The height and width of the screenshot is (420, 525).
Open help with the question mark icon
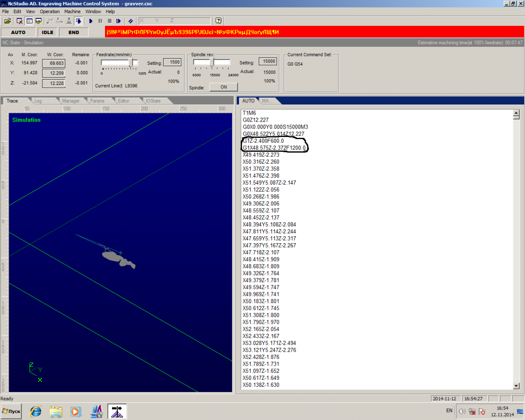[x=218, y=21]
